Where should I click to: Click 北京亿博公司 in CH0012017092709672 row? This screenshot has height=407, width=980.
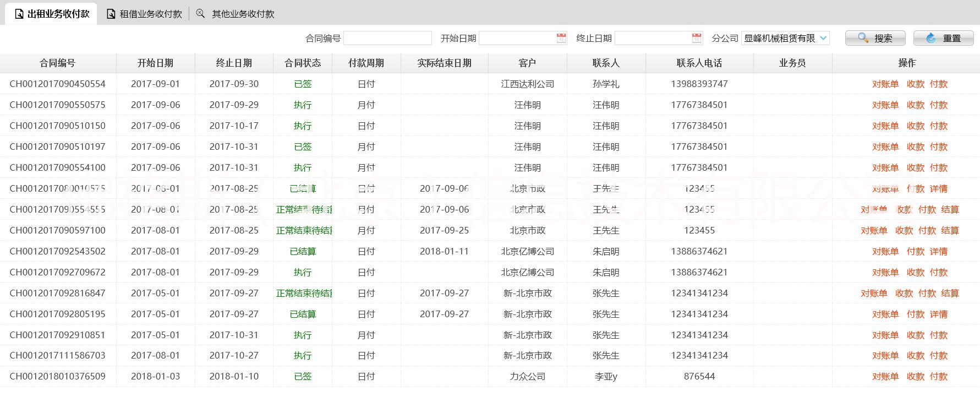[x=528, y=272]
